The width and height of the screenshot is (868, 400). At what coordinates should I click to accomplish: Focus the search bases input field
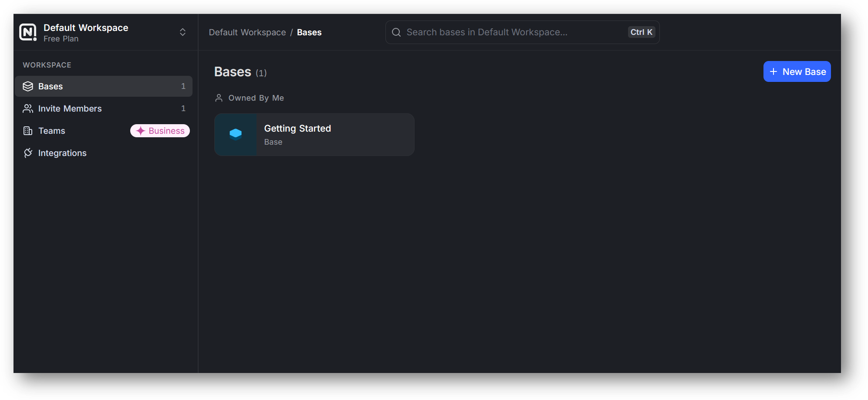[522, 32]
